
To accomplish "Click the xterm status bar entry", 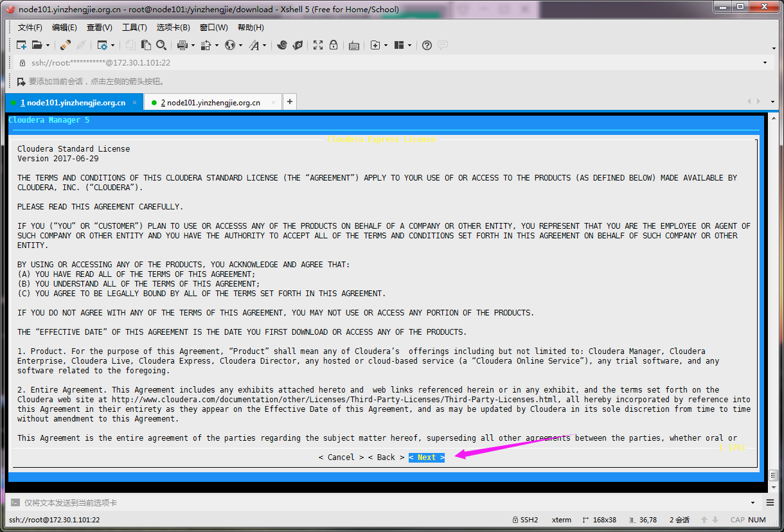I will (562, 520).
